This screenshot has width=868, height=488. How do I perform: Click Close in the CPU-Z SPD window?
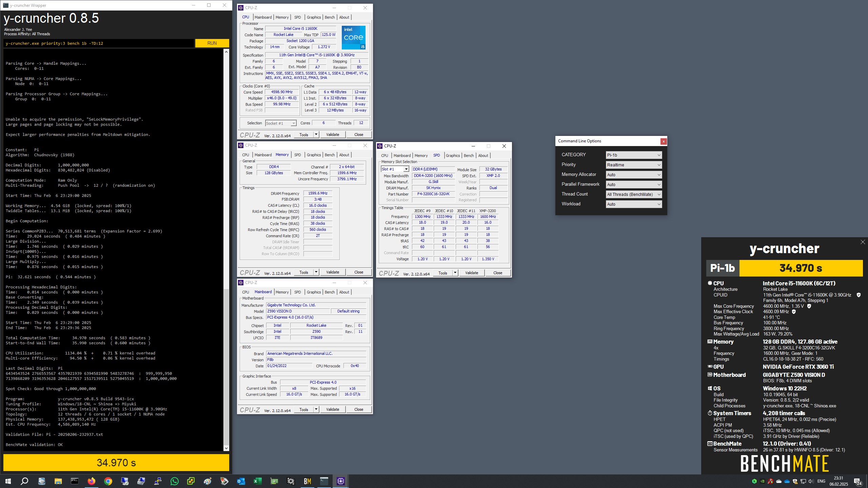(498, 273)
